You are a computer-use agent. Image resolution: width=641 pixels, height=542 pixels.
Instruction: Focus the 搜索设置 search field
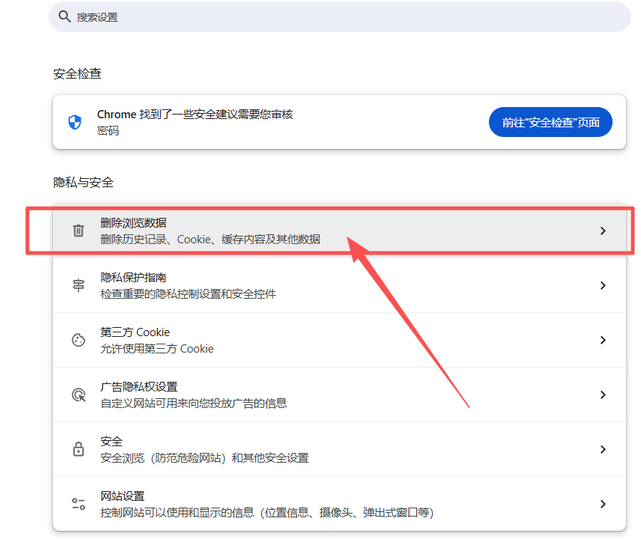(x=339, y=17)
